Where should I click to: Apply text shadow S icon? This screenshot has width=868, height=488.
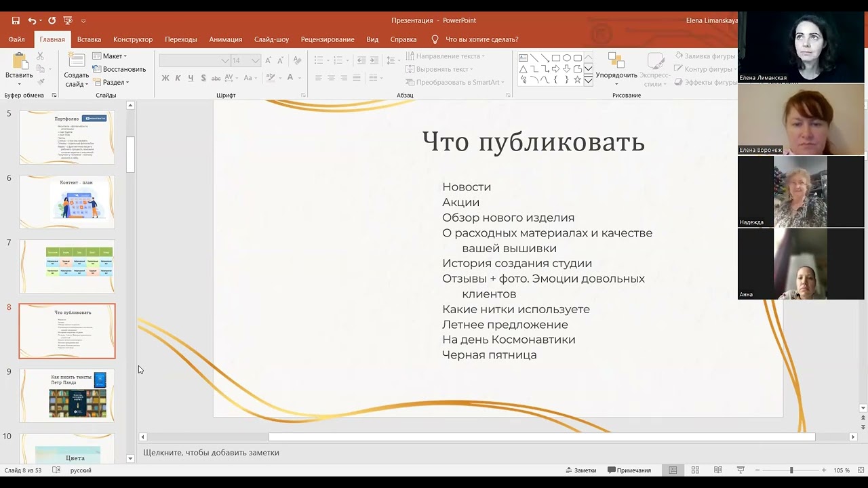click(203, 78)
